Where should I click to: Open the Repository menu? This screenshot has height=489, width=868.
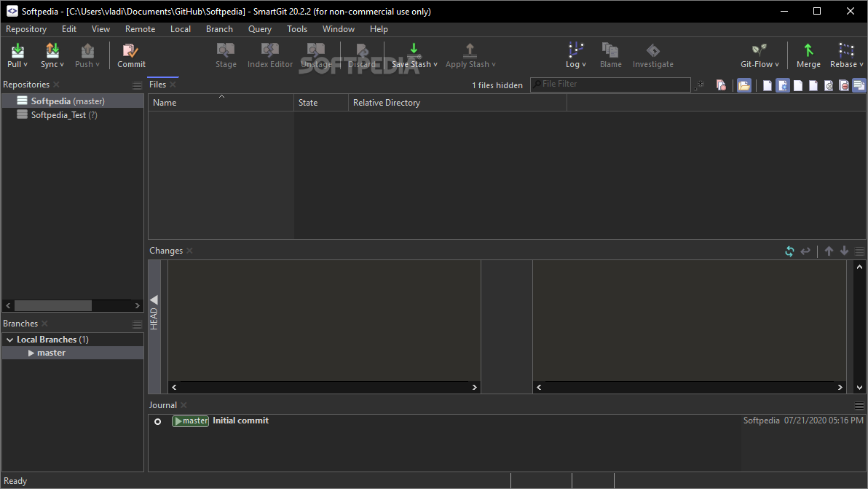[x=26, y=29]
